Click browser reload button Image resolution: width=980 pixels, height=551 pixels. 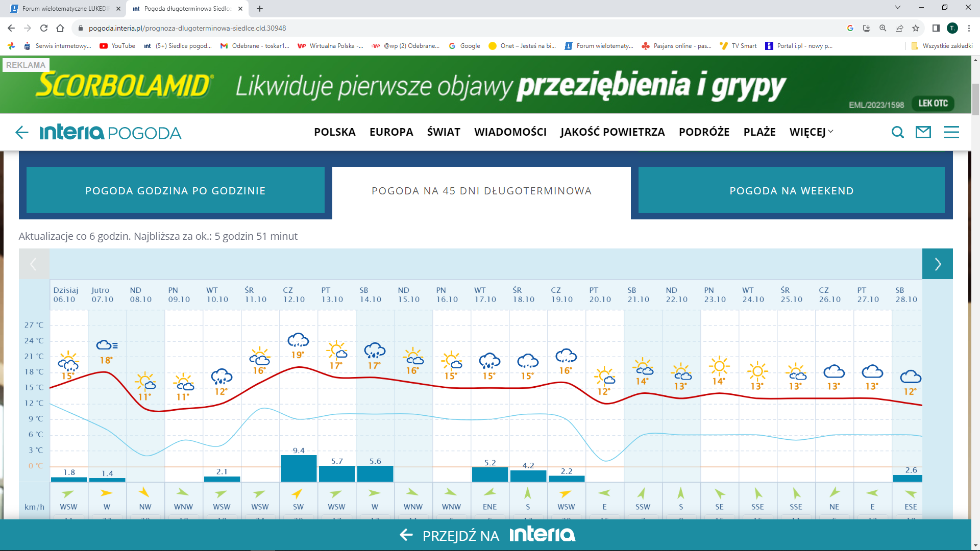(x=44, y=28)
